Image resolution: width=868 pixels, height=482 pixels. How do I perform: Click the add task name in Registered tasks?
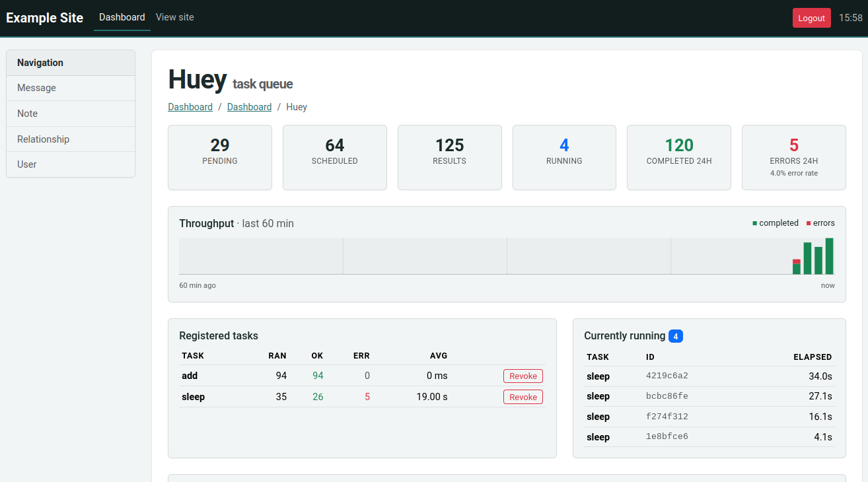[x=190, y=376]
